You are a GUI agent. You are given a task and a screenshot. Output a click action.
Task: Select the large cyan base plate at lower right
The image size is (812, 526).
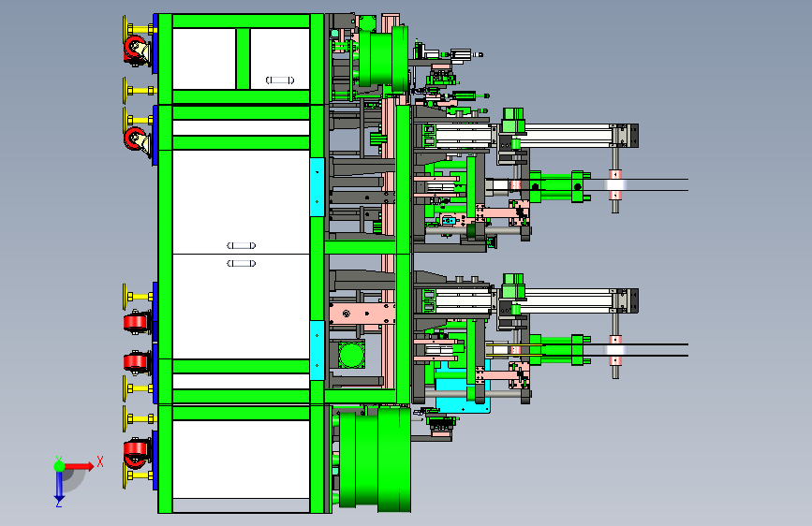point(463,392)
